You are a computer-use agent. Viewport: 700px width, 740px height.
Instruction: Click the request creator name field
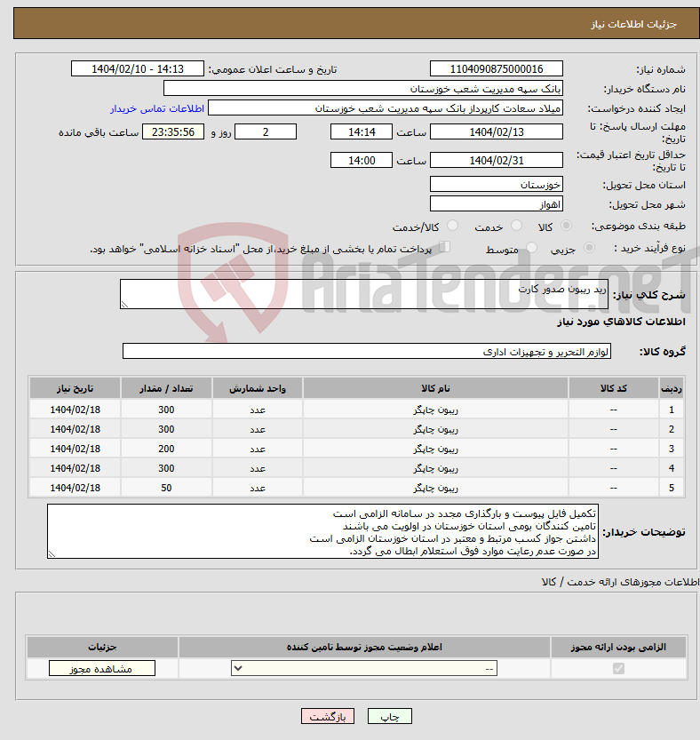pos(386,108)
